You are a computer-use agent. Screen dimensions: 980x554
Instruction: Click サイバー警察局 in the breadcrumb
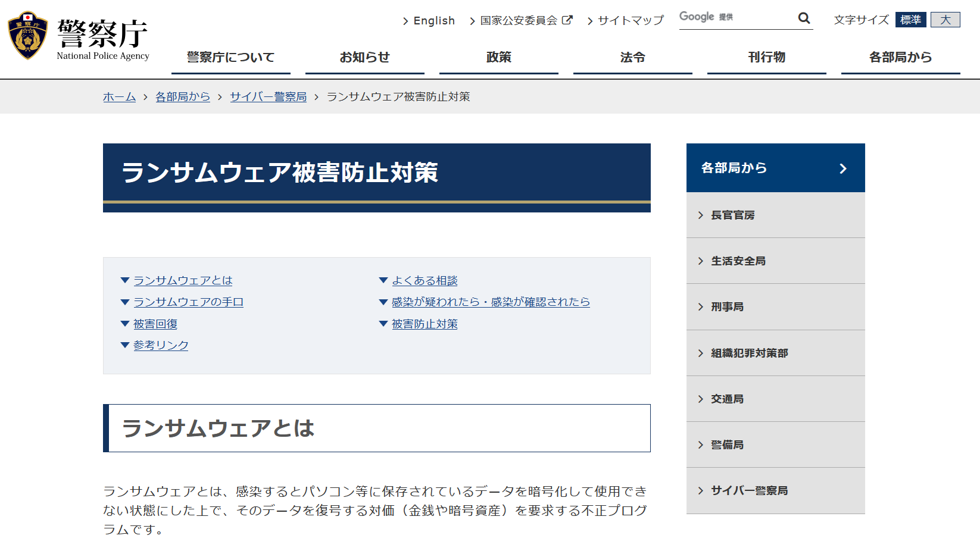click(x=269, y=96)
